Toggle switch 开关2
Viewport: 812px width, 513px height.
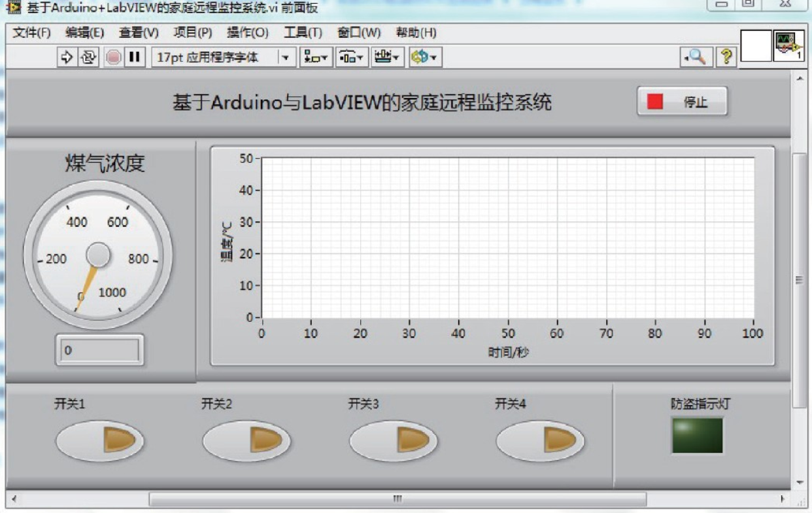tap(246, 440)
